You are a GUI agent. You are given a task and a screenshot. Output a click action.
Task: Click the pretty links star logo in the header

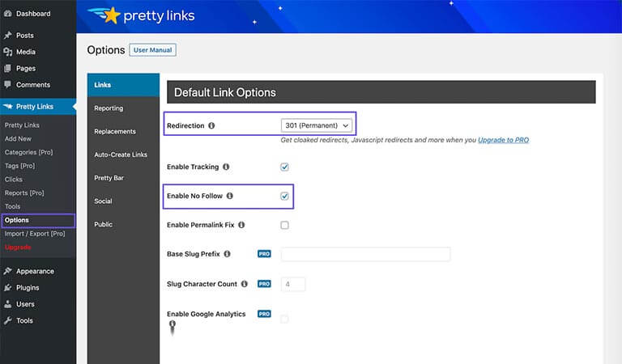click(105, 15)
